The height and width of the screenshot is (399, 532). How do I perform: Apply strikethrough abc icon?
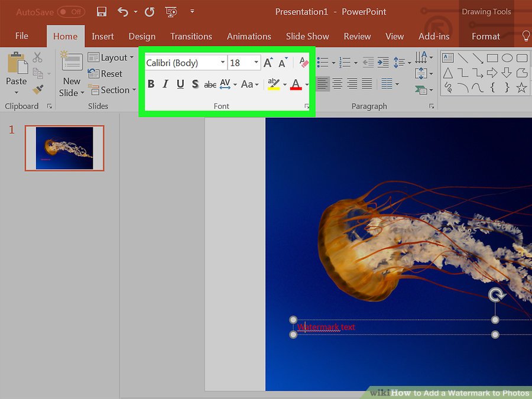click(x=210, y=84)
